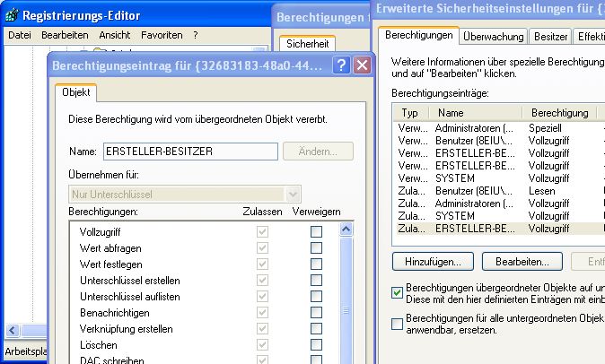The width and height of the screenshot is (605, 364).
Task: Uncheck Berechtigungen übergeordneter Objekte checkbox
Action: coord(397,293)
